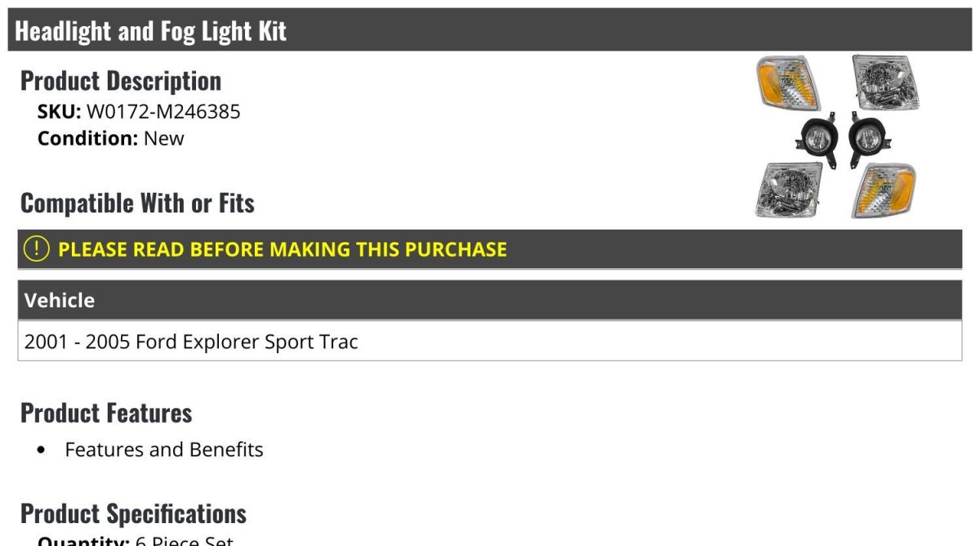Click the Headlight and Fog Light Kit title bar

490,30
